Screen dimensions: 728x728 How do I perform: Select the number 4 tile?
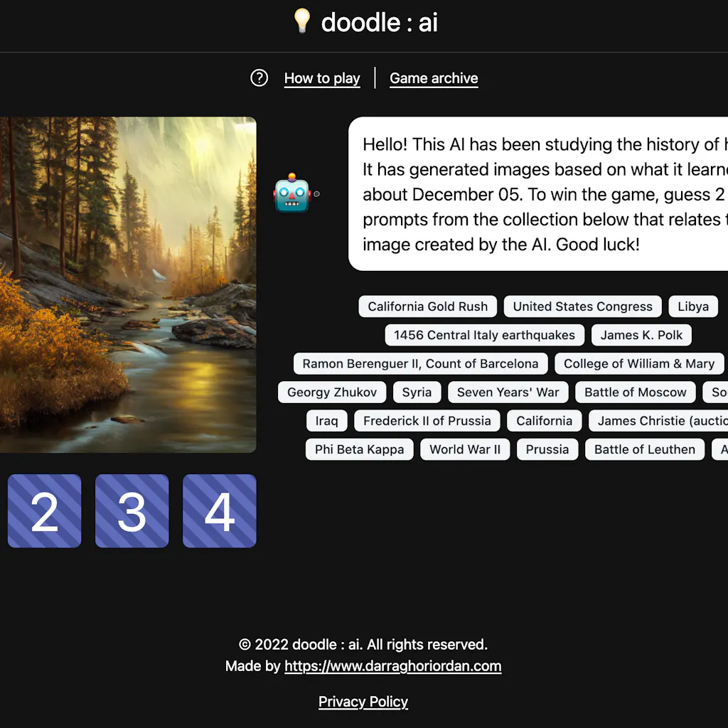(x=219, y=510)
